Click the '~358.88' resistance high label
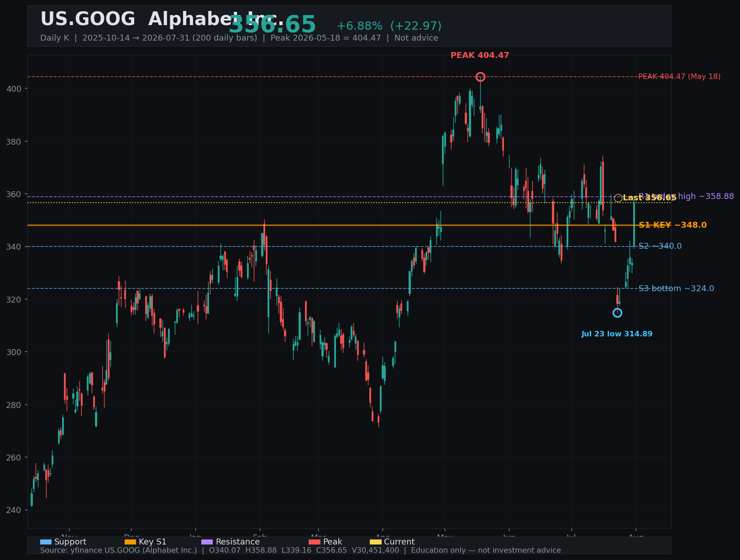Viewport: 740px width, 560px height. click(716, 196)
